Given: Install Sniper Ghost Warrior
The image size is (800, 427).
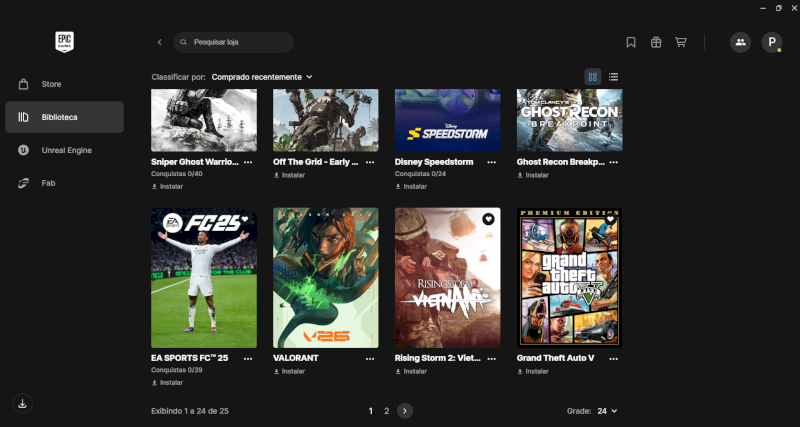Looking at the screenshot, I should coord(167,187).
